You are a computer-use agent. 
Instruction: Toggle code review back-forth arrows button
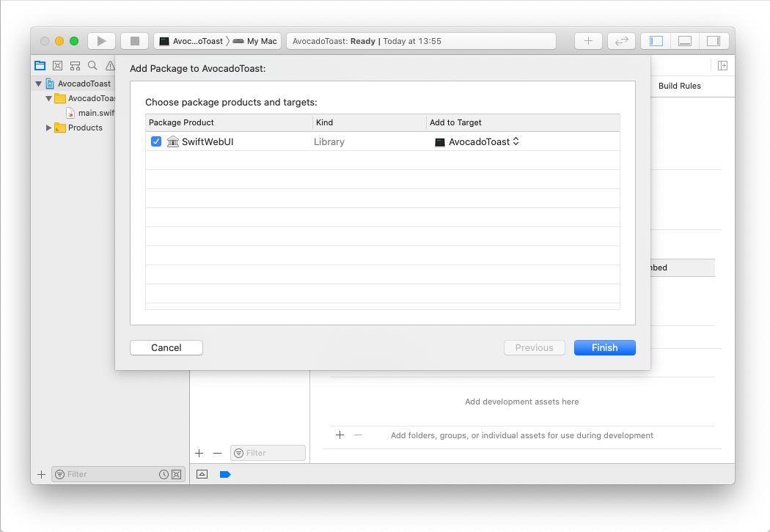tap(621, 41)
